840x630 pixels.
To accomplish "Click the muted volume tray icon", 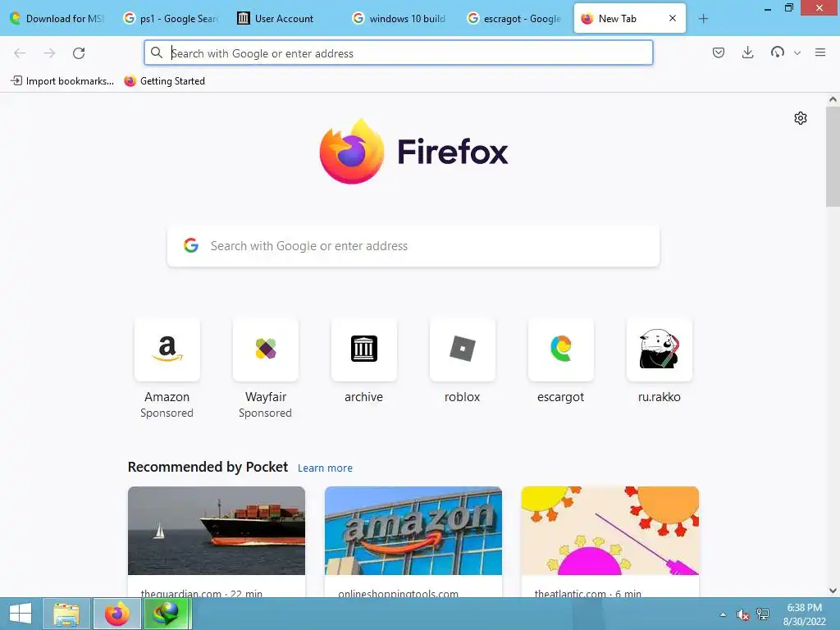I will click(742, 614).
